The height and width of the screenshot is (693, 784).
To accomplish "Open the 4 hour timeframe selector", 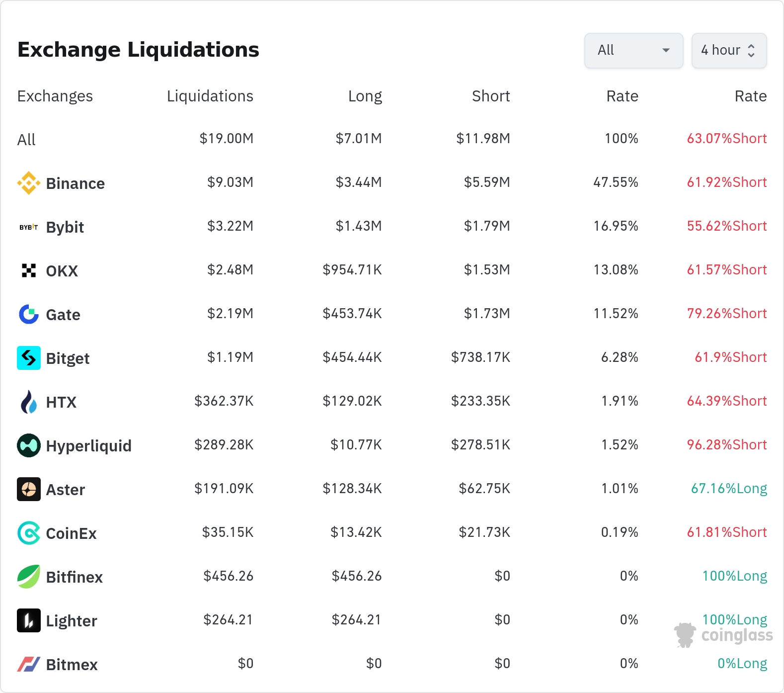I will point(729,50).
